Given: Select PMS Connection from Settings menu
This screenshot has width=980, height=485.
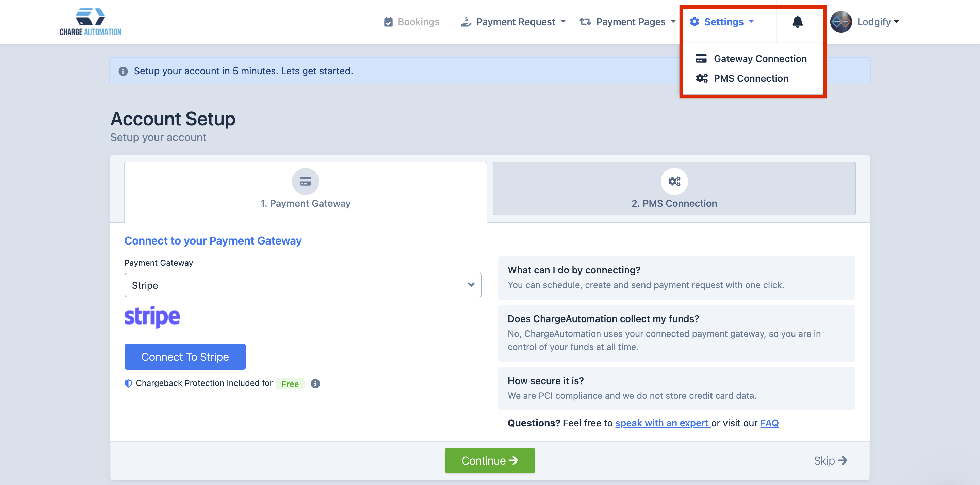Looking at the screenshot, I should [x=751, y=78].
